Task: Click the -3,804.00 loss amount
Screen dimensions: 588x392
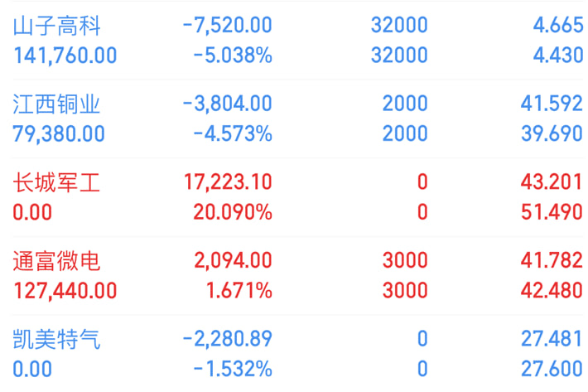Action: 227,104
